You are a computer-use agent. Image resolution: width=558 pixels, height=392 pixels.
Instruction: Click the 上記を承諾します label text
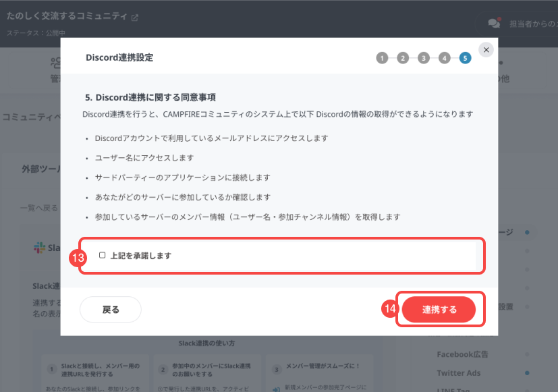pos(140,256)
